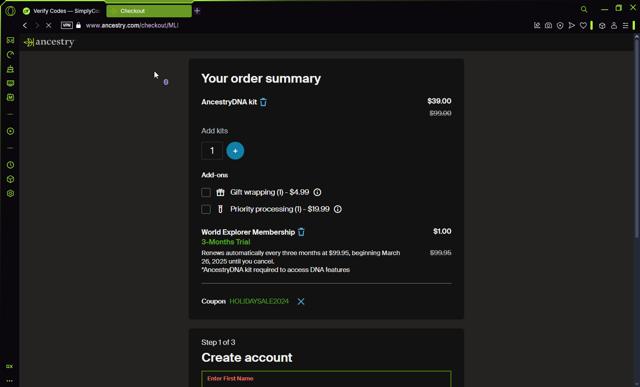640x387 pixels.
Task: Stop loading the page with X button
Action: 49,25
